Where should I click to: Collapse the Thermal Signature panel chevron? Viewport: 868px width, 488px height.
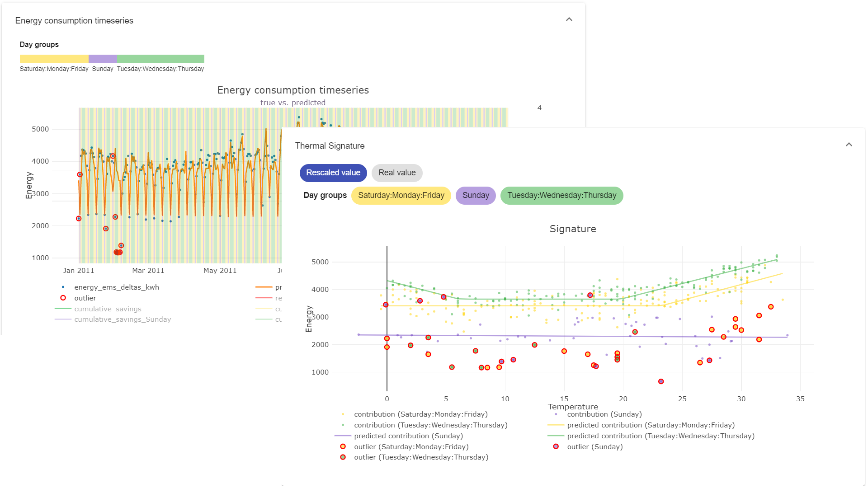tap(849, 145)
